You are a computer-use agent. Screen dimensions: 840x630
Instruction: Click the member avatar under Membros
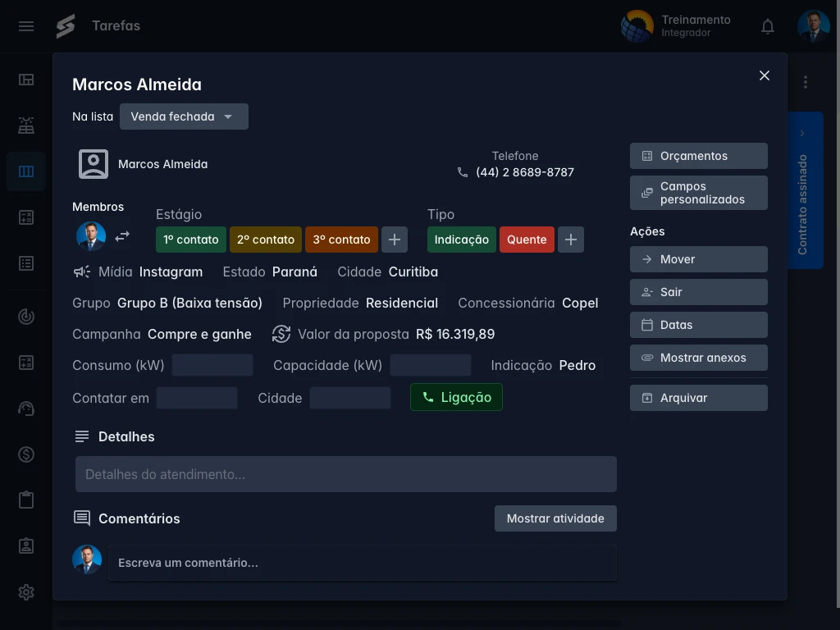[91, 236]
